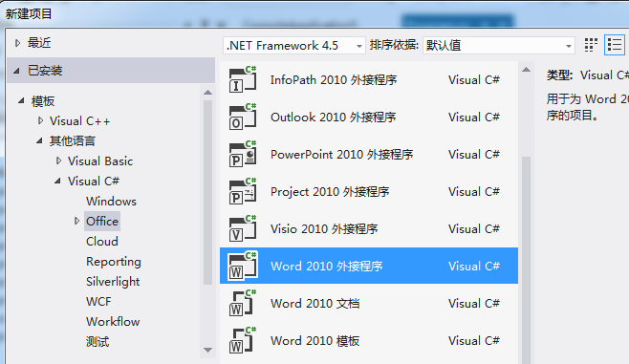The width and height of the screenshot is (629, 364).
Task: Select the Windows category under Visual C#
Action: coord(111,201)
